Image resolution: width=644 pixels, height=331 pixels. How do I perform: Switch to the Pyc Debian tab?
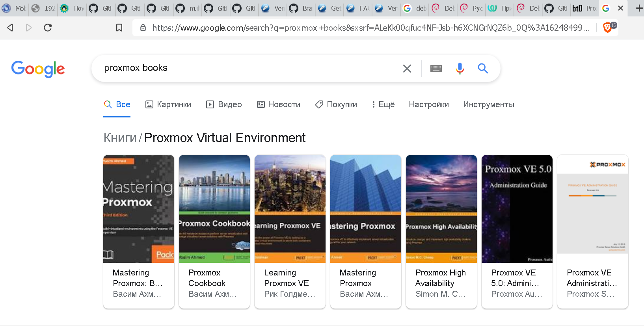(471, 8)
